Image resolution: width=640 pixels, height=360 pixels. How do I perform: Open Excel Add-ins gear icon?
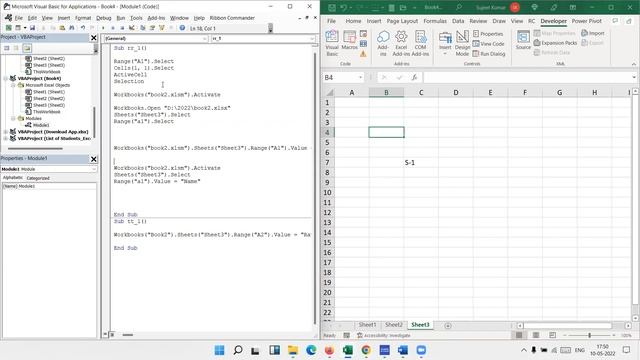401,43
